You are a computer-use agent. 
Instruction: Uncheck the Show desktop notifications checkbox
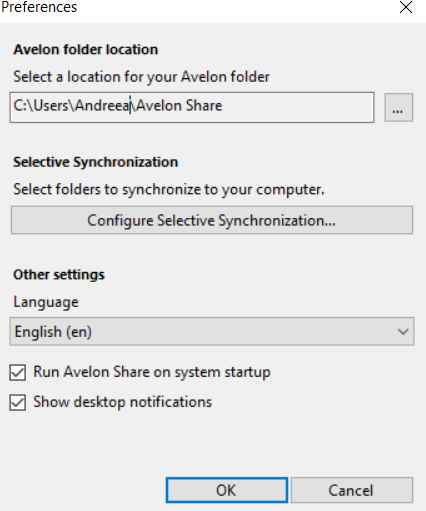pyautogui.click(x=18, y=402)
